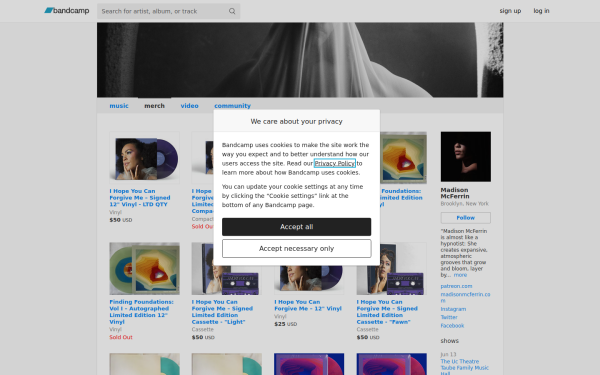Follow Madison McFerrin
600x375 pixels.
(465, 218)
